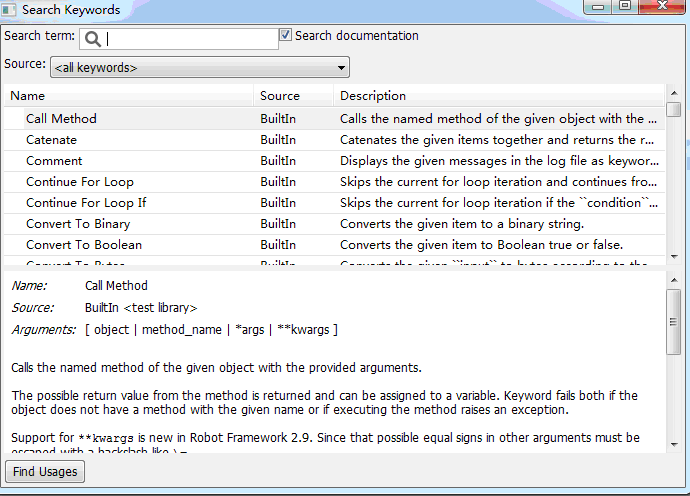The height and width of the screenshot is (496, 690).
Task: Sort by the Name column header
Action: point(128,96)
